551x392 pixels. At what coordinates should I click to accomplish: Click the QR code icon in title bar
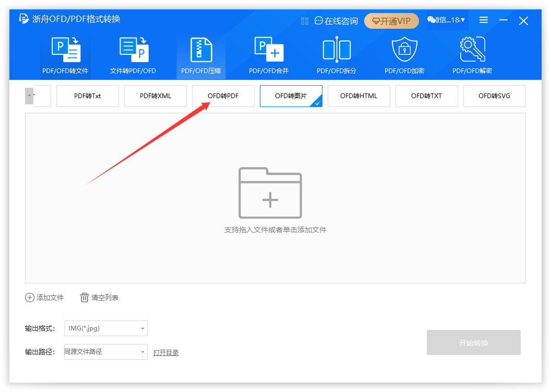tap(305, 21)
